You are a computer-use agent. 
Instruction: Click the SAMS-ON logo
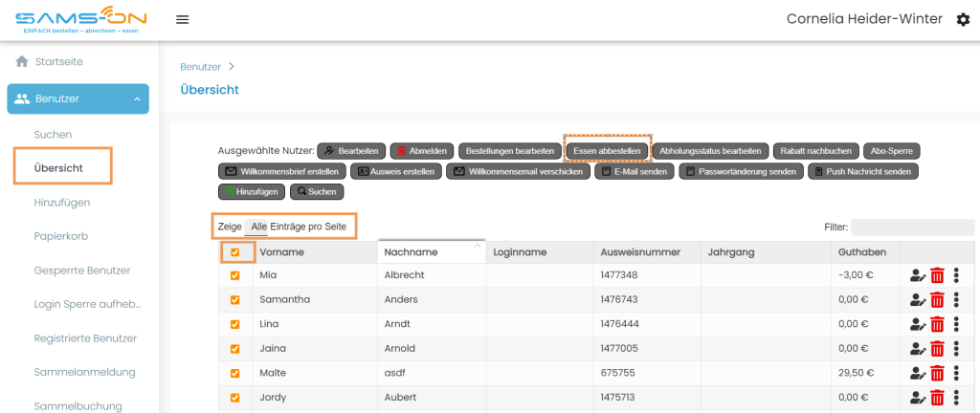coord(80,20)
